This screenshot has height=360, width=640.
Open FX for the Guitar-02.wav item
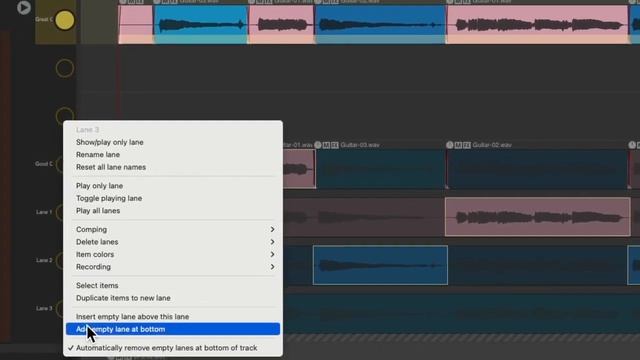(467, 145)
